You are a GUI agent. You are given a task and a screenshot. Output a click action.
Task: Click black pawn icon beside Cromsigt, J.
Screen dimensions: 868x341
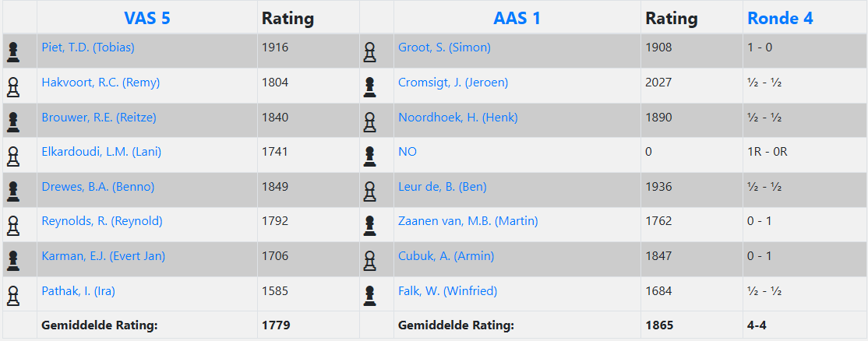[369, 86]
